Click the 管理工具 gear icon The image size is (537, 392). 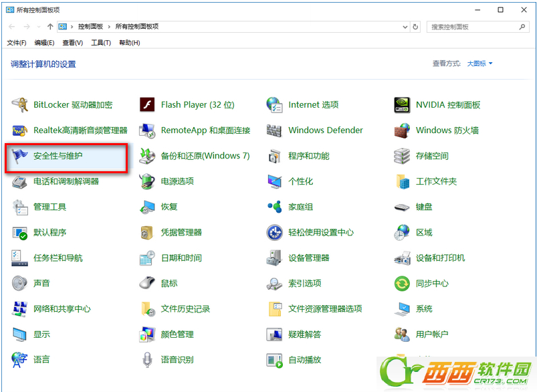tap(19, 207)
